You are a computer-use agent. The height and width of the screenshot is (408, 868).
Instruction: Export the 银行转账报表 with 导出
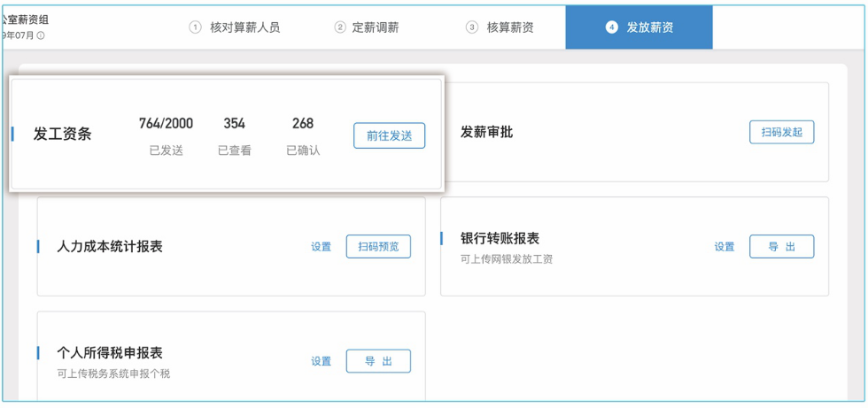point(781,247)
